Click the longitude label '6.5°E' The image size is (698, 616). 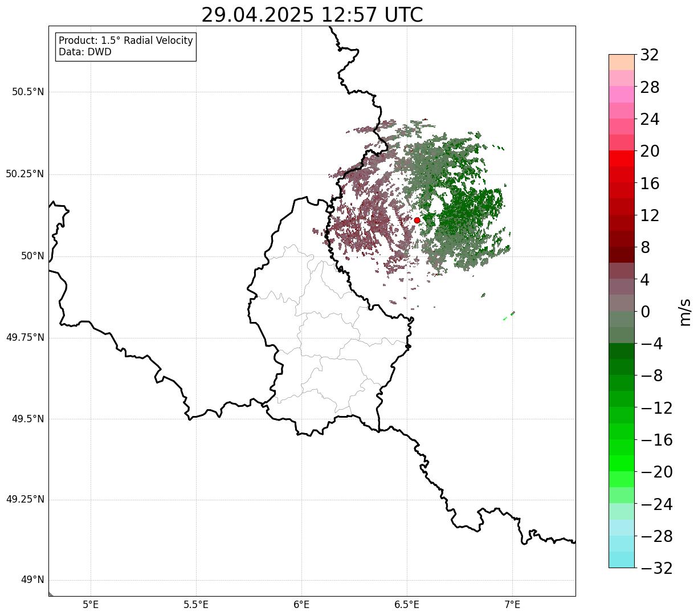407,605
